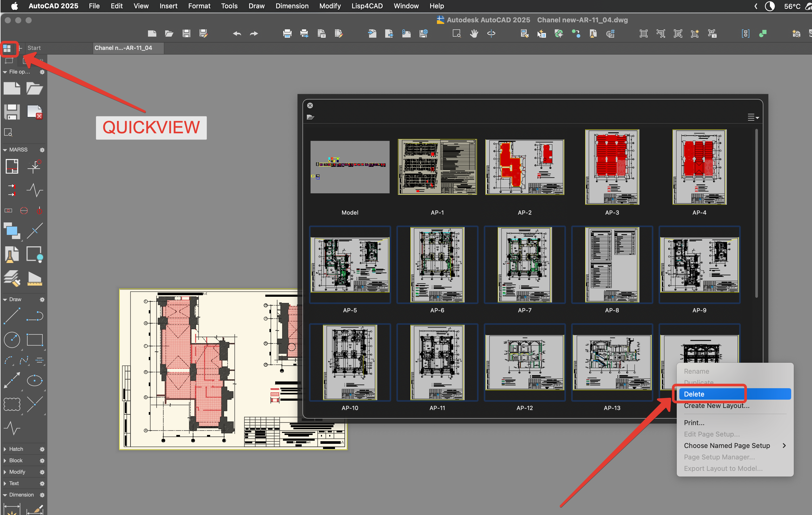Select the Ellipse tool in Draw panel
Image resolution: width=812 pixels, height=515 pixels.
35,381
